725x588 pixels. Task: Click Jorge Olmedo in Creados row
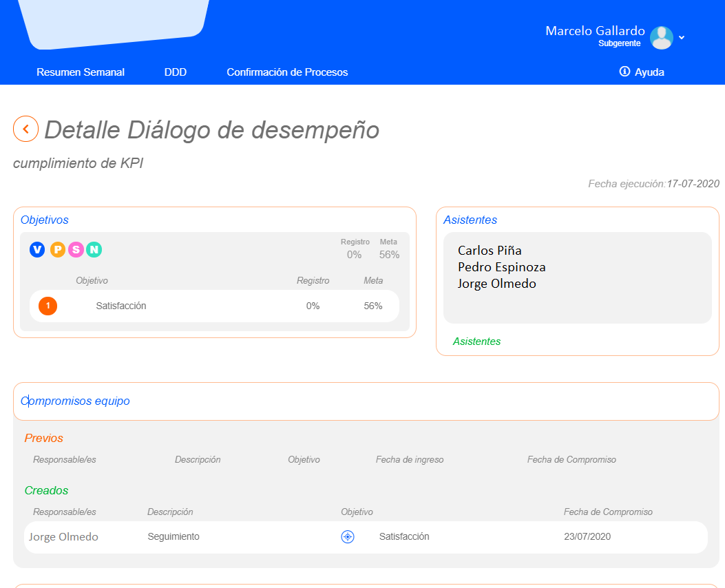coord(63,536)
